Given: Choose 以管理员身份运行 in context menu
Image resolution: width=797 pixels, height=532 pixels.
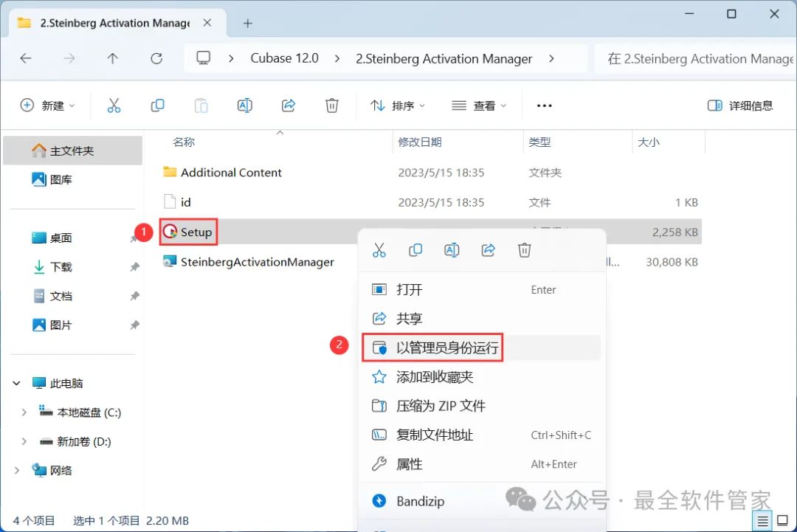Looking at the screenshot, I should [x=481, y=348].
